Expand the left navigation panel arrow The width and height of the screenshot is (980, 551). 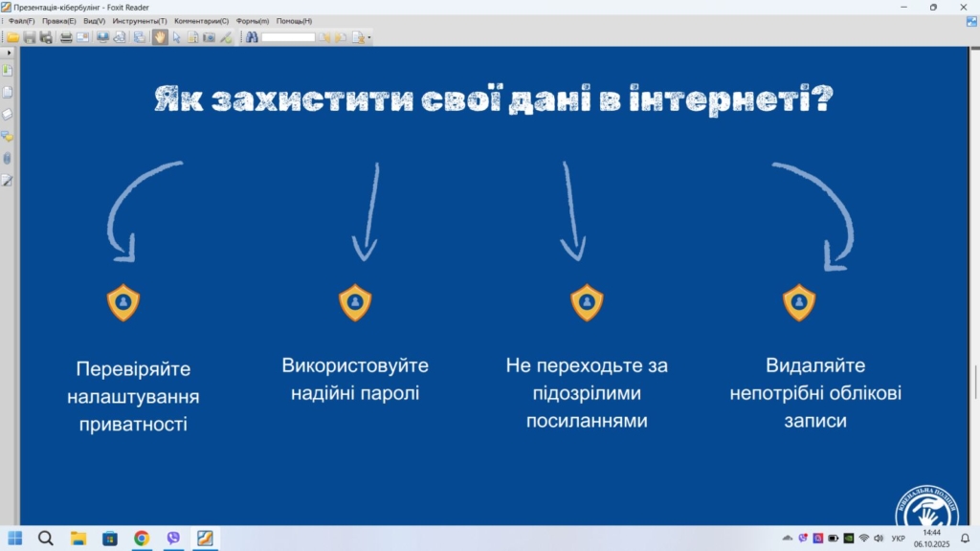pos(9,54)
